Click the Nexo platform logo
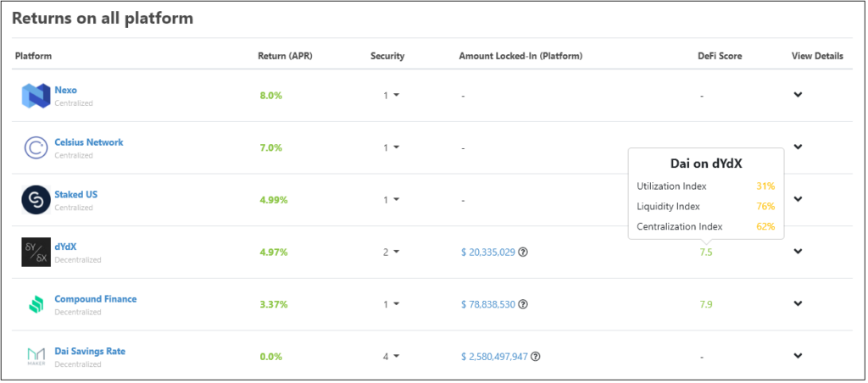The image size is (868, 383). coord(36,95)
